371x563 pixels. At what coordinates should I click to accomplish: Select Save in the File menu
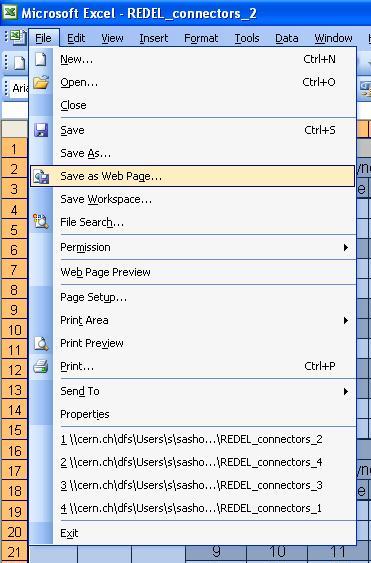click(193, 130)
